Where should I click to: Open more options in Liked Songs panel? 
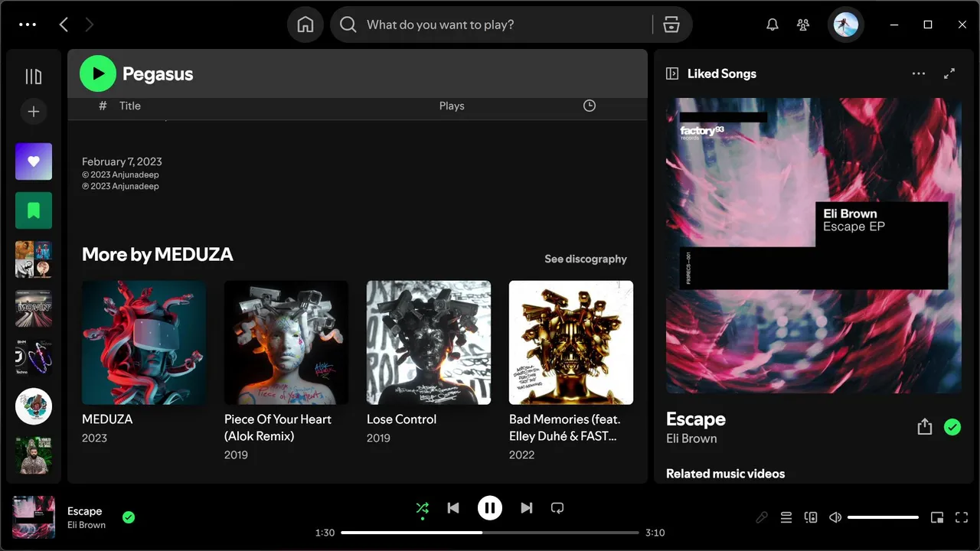pyautogui.click(x=919, y=73)
